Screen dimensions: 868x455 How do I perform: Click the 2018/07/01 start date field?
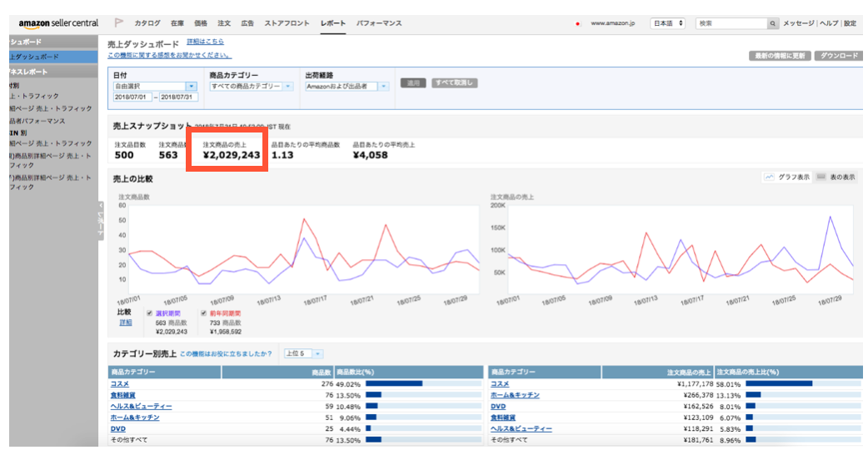point(132,97)
